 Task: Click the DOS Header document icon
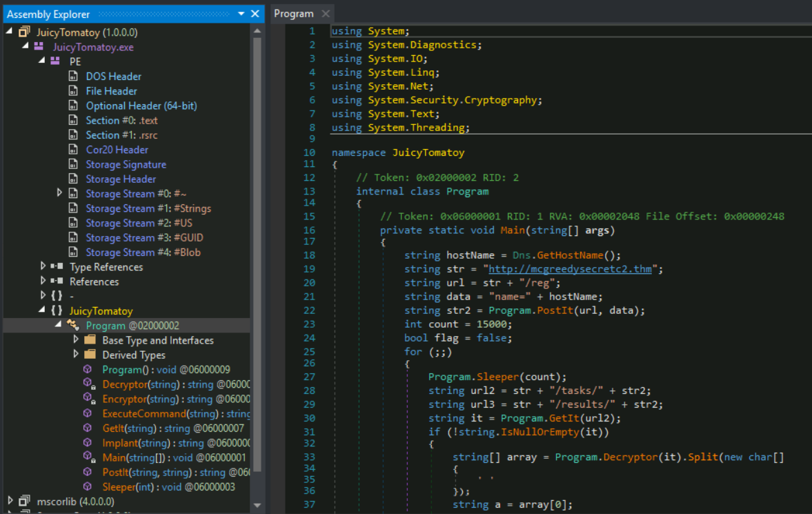(74, 76)
